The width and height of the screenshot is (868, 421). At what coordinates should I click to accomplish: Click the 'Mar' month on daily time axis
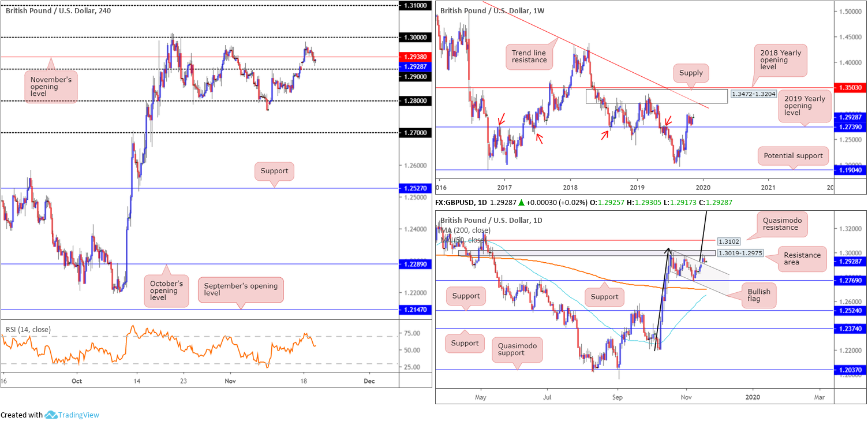pyautogui.click(x=820, y=397)
